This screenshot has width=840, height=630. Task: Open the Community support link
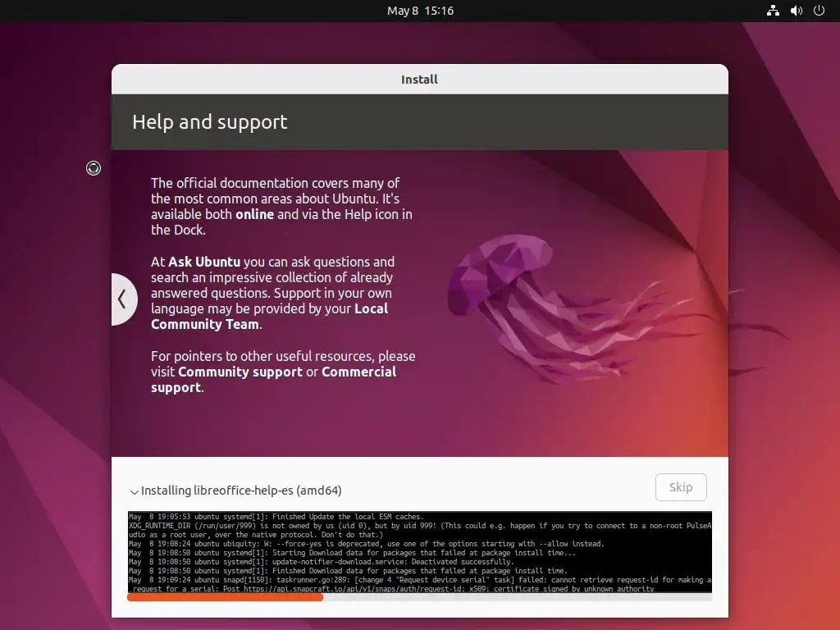pos(240,372)
